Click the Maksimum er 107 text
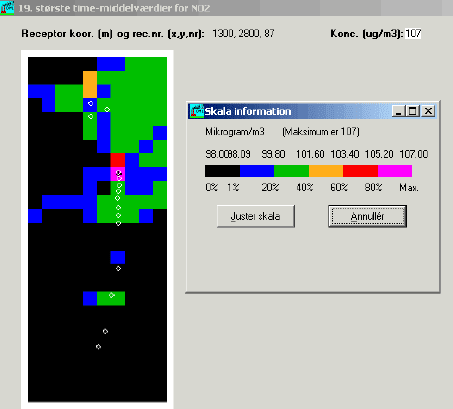 point(321,132)
